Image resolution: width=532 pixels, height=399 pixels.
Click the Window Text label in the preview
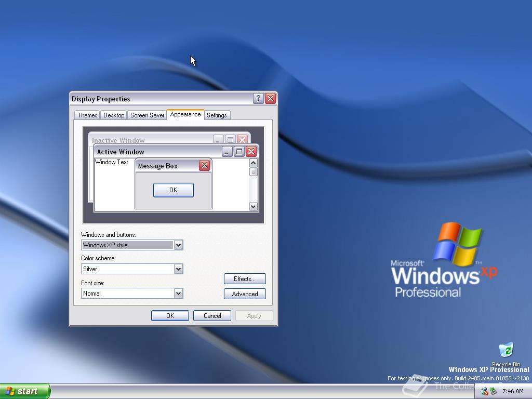[x=111, y=162]
